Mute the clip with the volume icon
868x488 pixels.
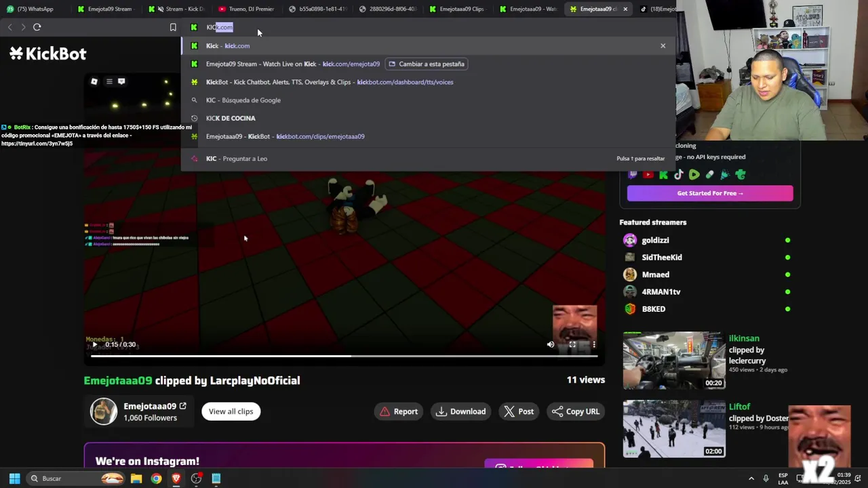tap(551, 344)
